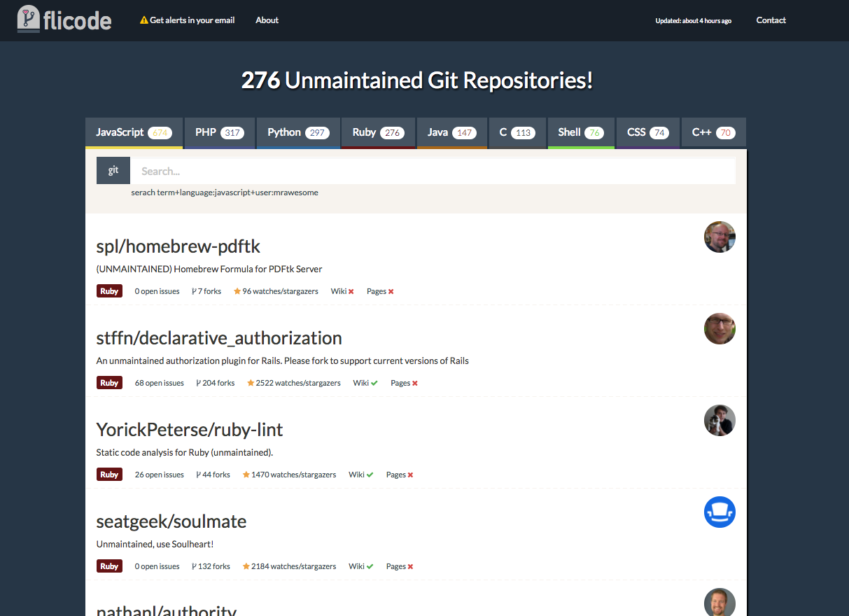Screen dimensions: 849x616
Task: Click Unmaintained, use Soulheart! description
Action: 155,544
